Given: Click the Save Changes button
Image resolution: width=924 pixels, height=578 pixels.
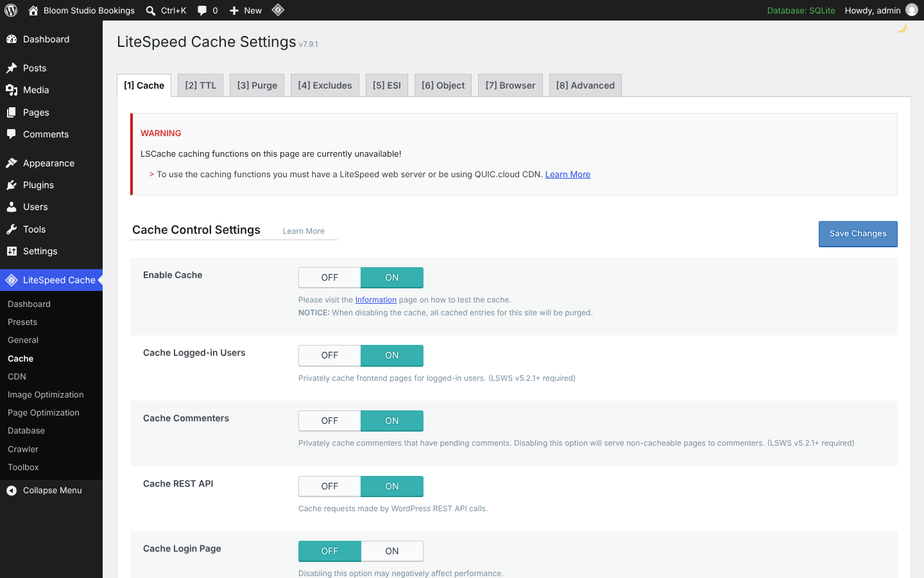Looking at the screenshot, I should coord(858,234).
